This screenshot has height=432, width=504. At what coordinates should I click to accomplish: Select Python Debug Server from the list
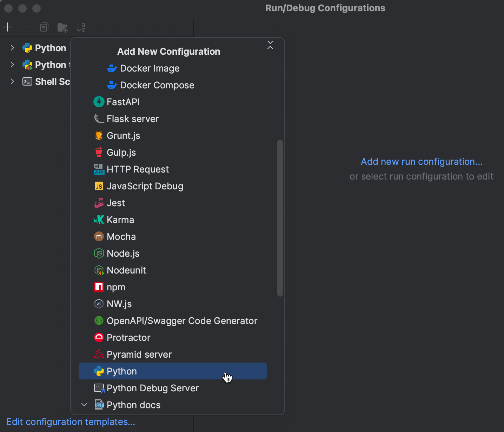tap(153, 388)
